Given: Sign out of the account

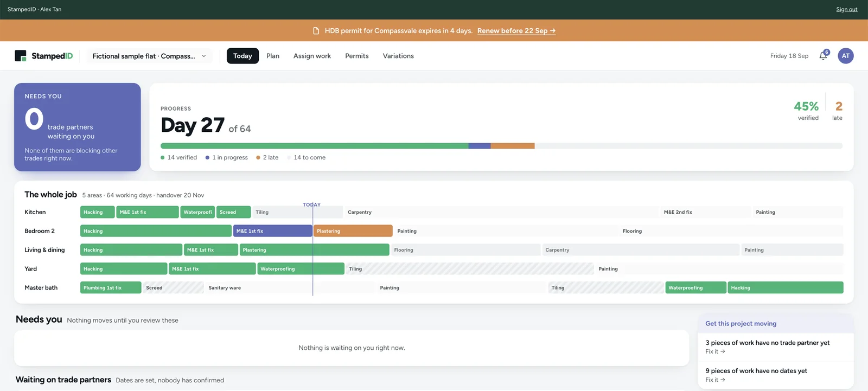Looking at the screenshot, I should pyautogui.click(x=847, y=9).
